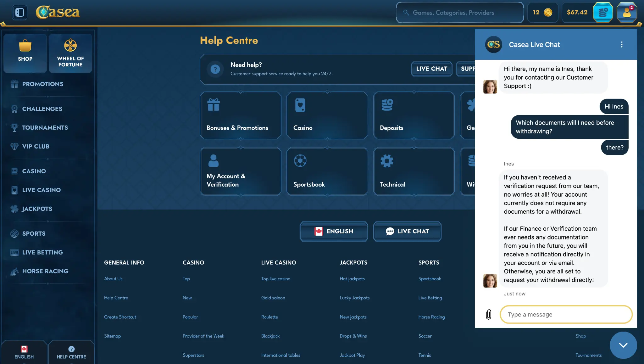
Task: Open English language button at sidebar bottom
Action: (24, 352)
